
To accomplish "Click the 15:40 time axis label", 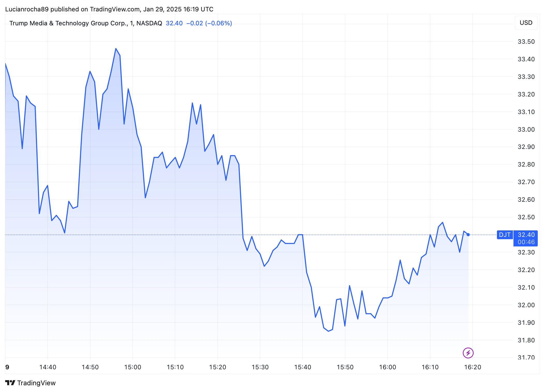I will (302, 367).
